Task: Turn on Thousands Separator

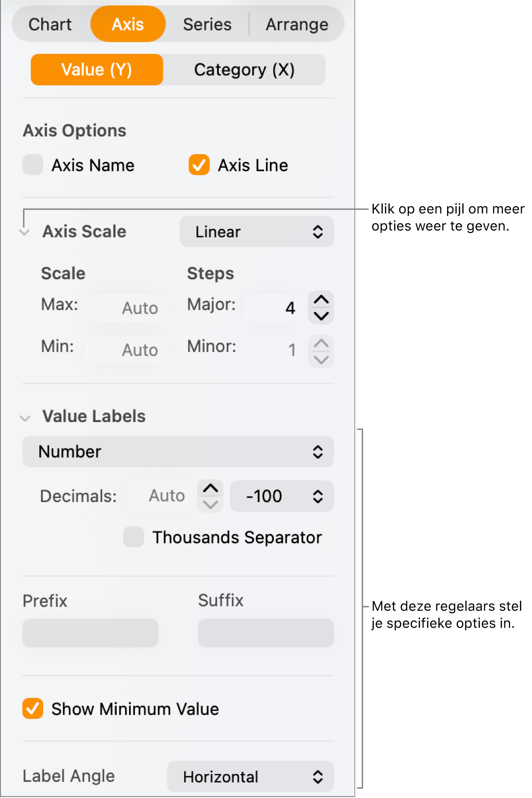Action: pyautogui.click(x=133, y=537)
